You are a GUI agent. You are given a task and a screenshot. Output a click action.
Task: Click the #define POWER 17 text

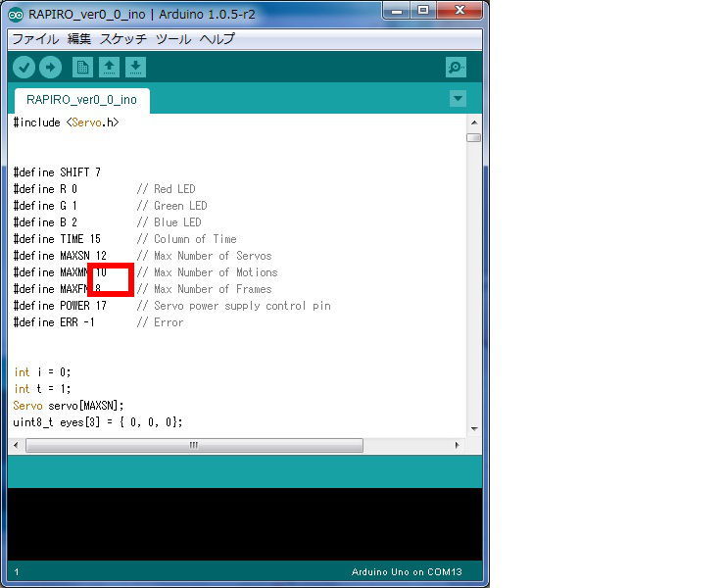(60, 306)
